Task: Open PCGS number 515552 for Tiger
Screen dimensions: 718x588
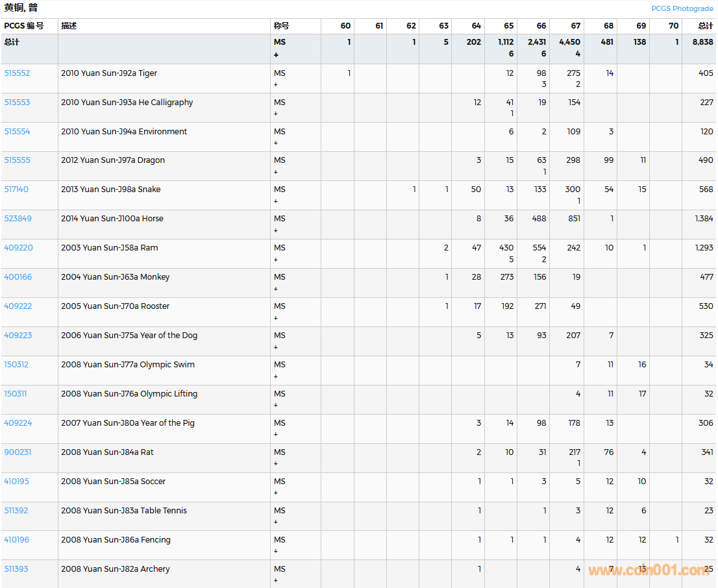Action: pos(17,73)
